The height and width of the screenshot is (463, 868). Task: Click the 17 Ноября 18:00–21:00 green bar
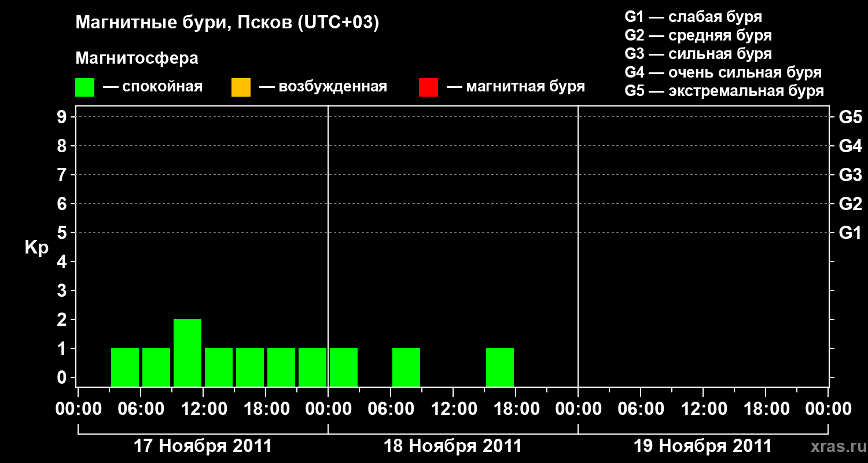pos(281,367)
